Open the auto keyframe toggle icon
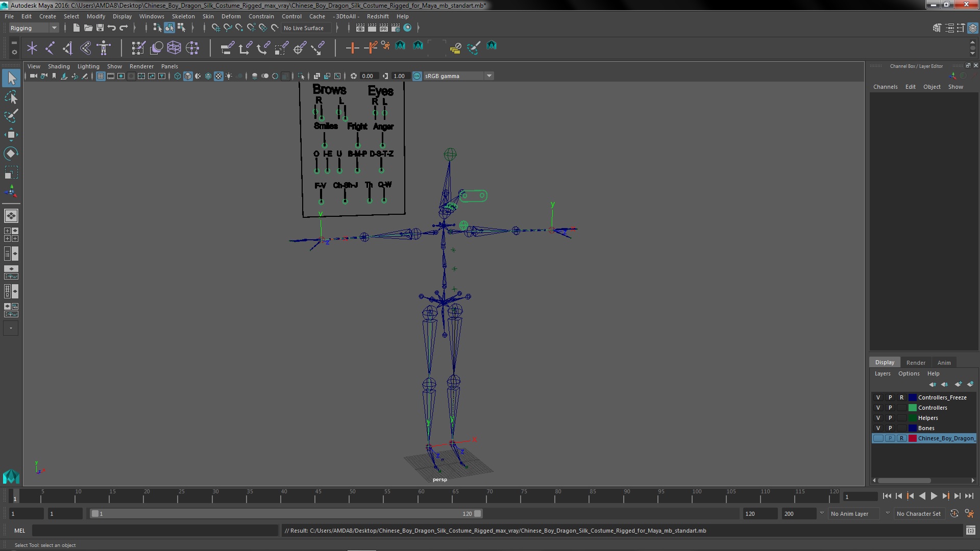The height and width of the screenshot is (551, 980). (954, 514)
